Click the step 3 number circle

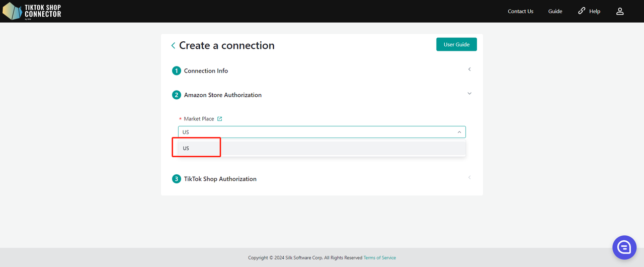177,179
